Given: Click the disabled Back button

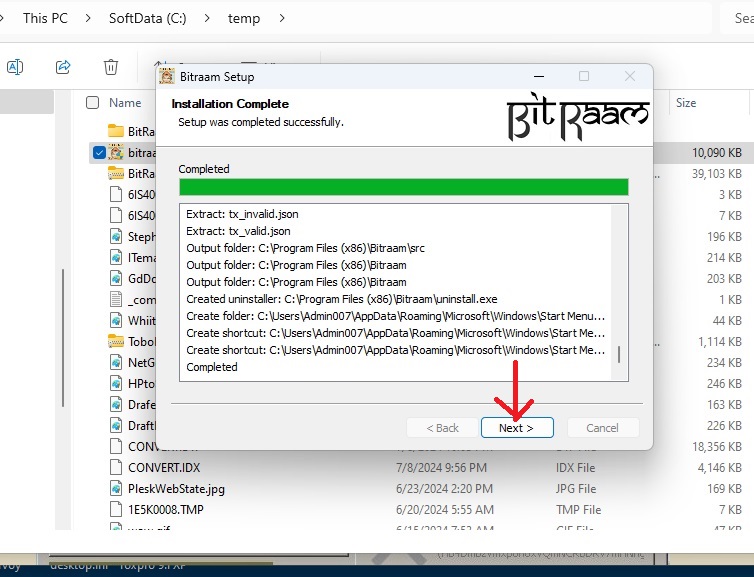Looking at the screenshot, I should pos(442,427).
